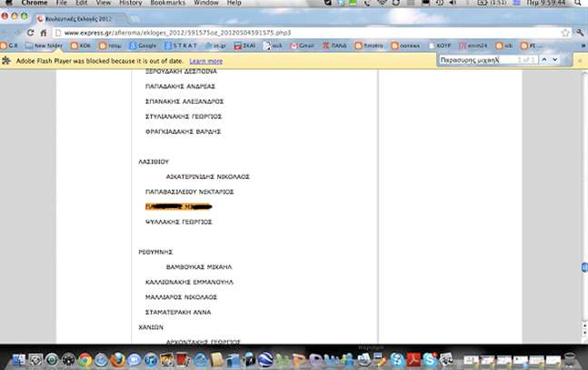Viewport: 588px width, 370px height.
Task: Click the Google Chrome icon in dock
Action: (x=85, y=360)
